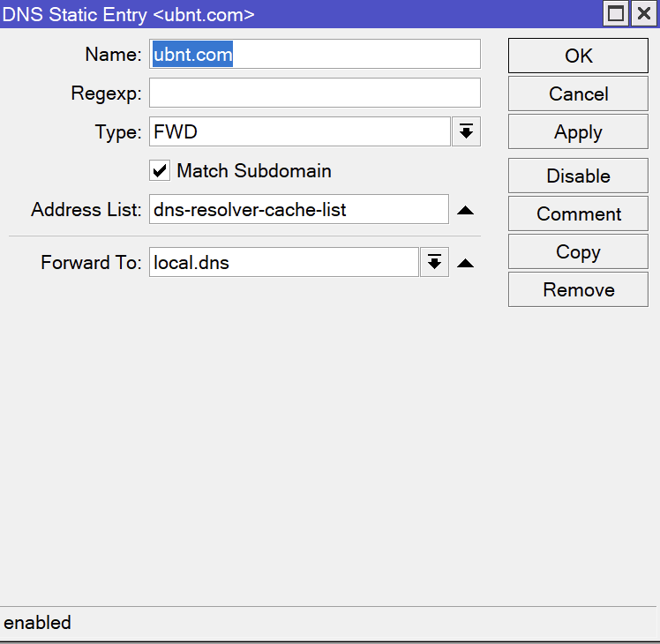Open the Forward To dropdown arrow
The width and height of the screenshot is (660, 644).
[434, 262]
